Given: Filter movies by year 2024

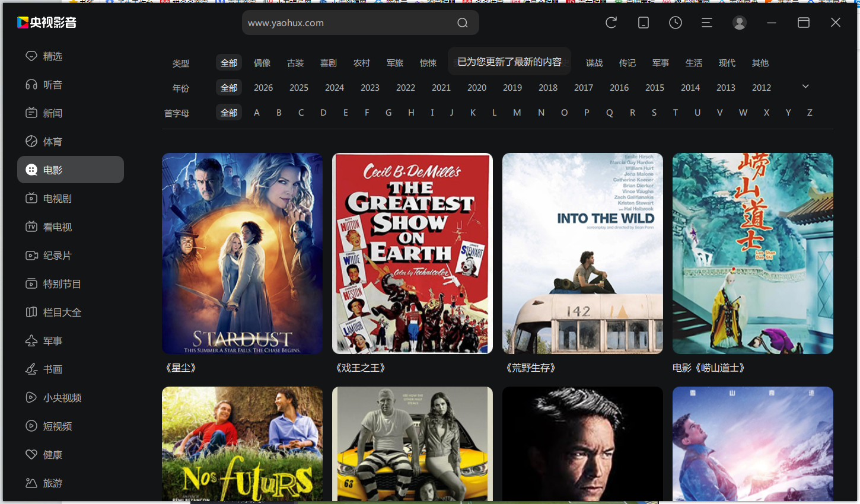Looking at the screenshot, I should tap(335, 88).
